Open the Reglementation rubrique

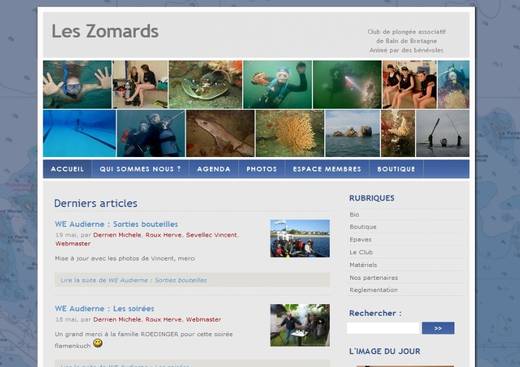374,290
